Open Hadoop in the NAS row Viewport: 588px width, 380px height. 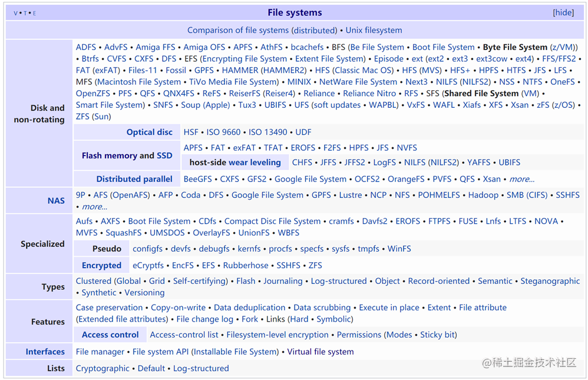(483, 194)
